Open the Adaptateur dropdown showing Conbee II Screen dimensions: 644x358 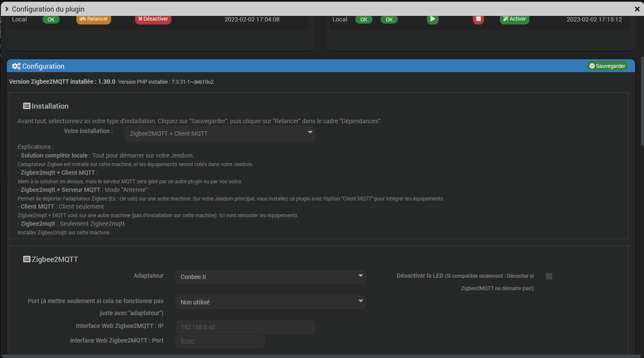point(271,277)
